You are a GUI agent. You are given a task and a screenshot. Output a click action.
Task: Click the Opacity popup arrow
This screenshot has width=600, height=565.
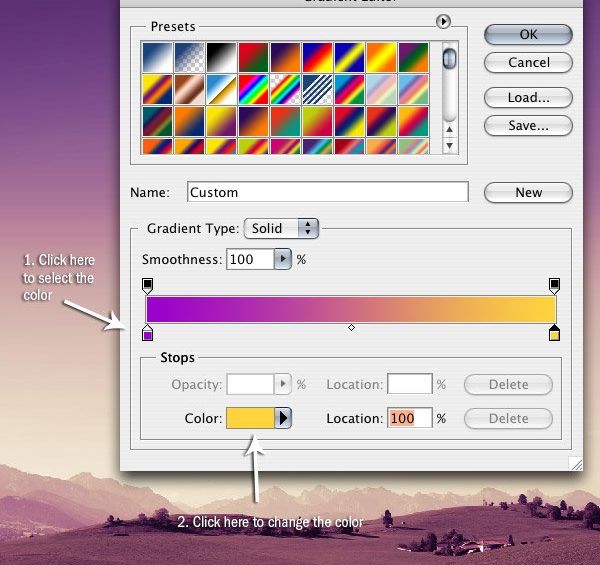click(x=283, y=384)
